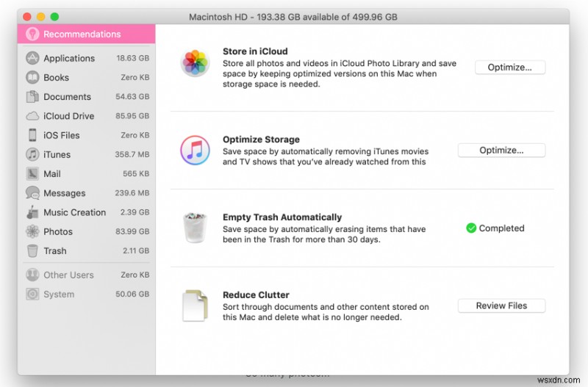Click Optimize button for Store in iCloud
This screenshot has width=588, height=387.
[x=509, y=68]
